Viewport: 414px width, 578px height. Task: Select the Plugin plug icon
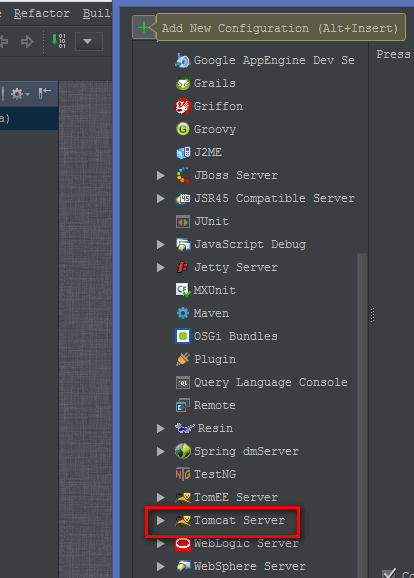(183, 359)
